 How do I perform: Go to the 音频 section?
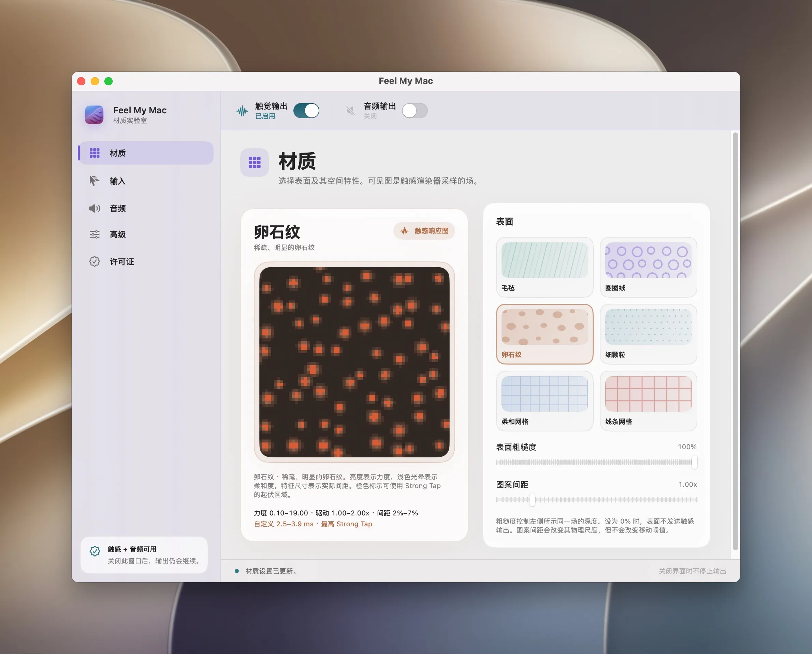tap(146, 208)
